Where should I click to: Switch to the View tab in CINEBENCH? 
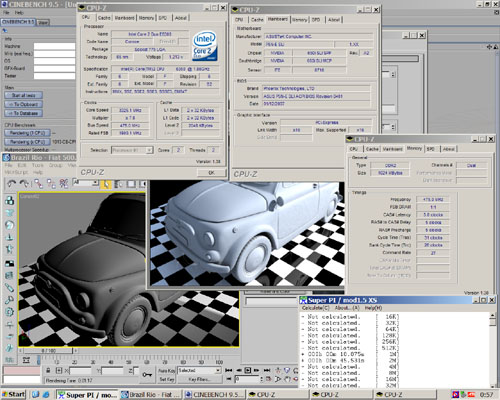click(43, 22)
